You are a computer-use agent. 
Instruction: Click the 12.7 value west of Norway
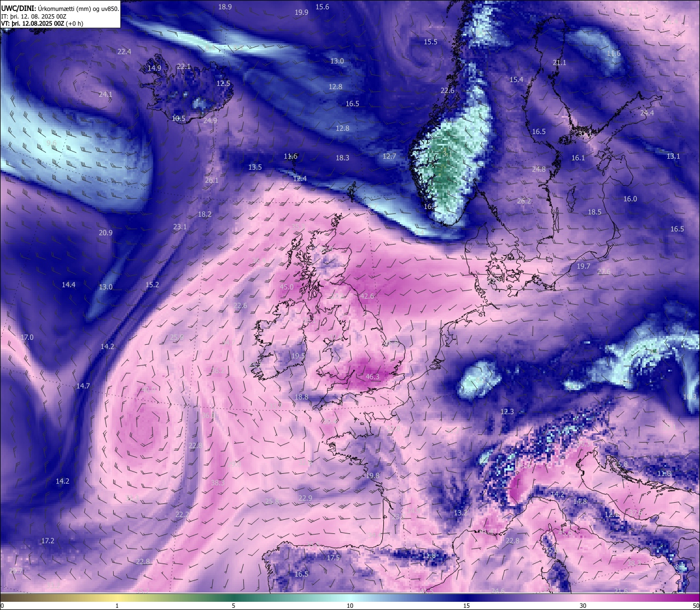(x=389, y=156)
